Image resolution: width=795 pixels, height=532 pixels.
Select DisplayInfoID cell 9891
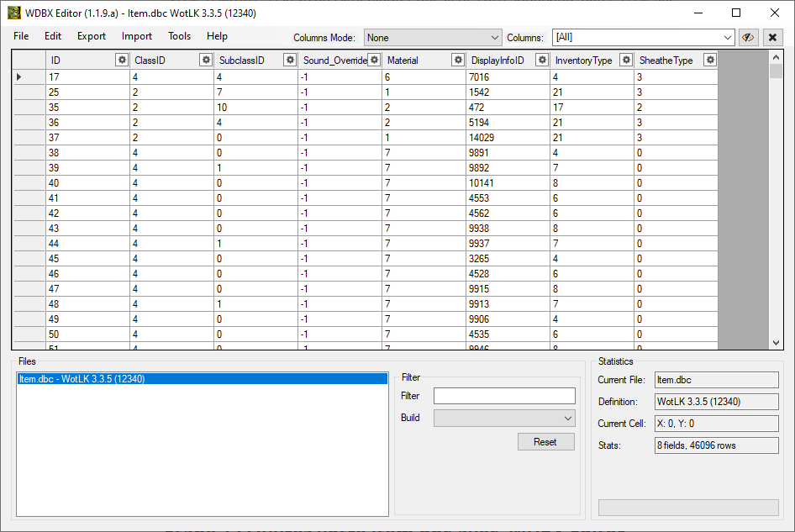tap(508, 153)
